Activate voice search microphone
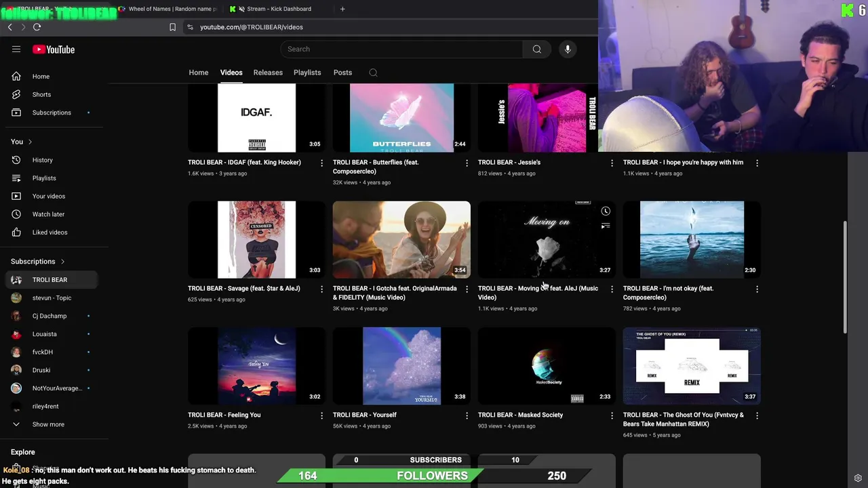 point(568,49)
